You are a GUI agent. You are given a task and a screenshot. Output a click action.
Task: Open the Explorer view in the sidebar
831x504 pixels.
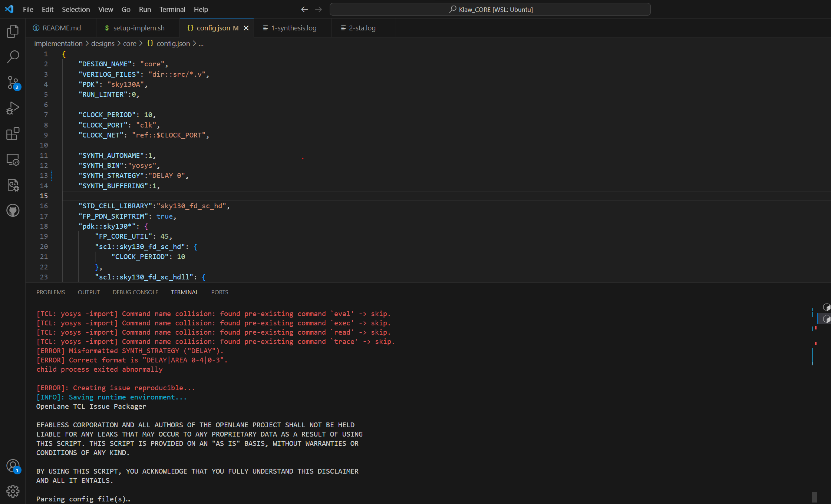[13, 31]
